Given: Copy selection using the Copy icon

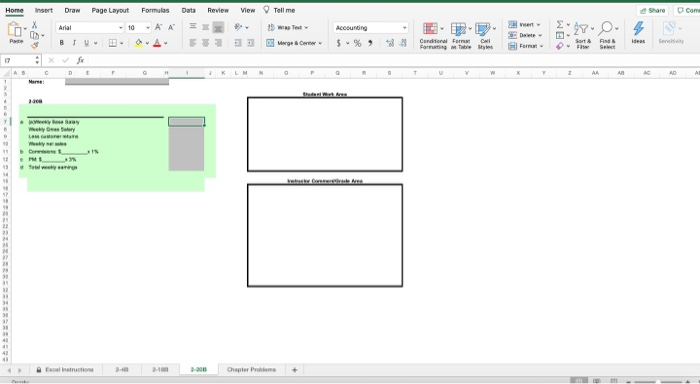Looking at the screenshot, I should click(34, 35).
